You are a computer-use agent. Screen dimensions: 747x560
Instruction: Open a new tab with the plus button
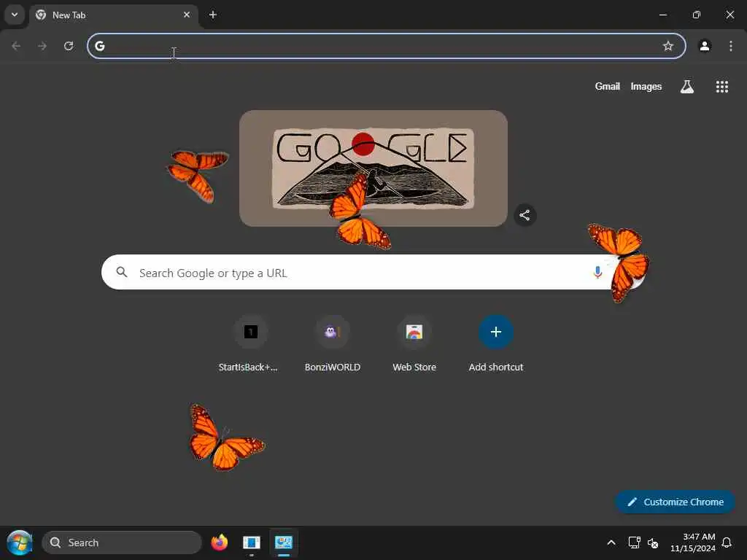213,15
